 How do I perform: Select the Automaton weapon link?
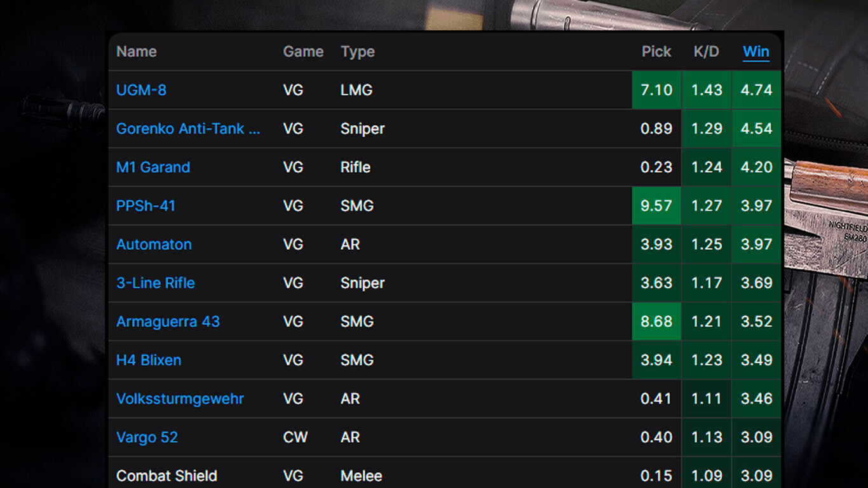click(x=154, y=245)
